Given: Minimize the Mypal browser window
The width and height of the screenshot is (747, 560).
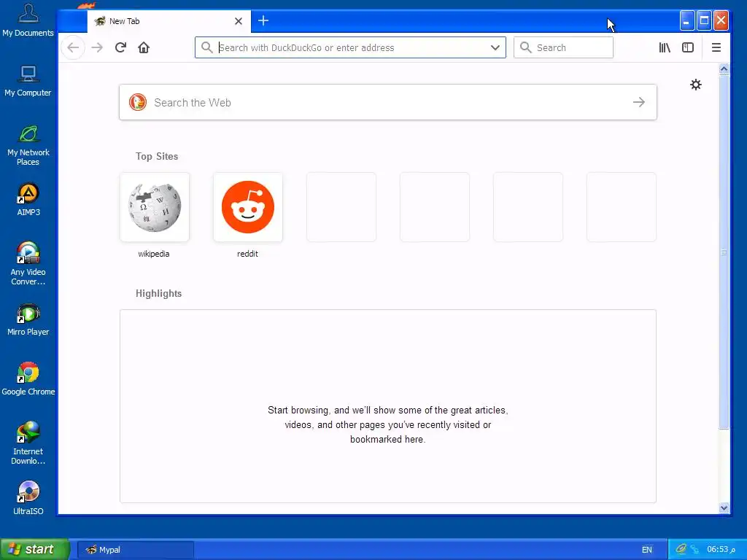Looking at the screenshot, I should (686, 20).
